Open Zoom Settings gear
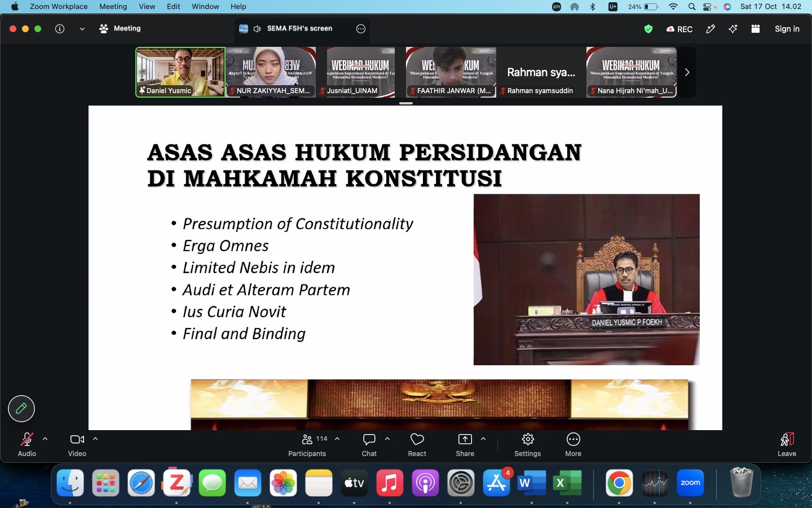812x508 pixels. pos(528,445)
